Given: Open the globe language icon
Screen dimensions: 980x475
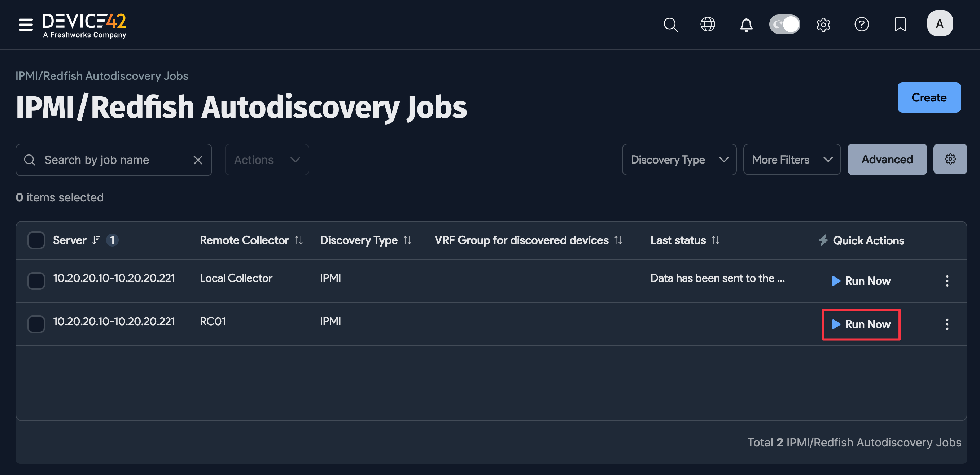Looking at the screenshot, I should point(708,24).
